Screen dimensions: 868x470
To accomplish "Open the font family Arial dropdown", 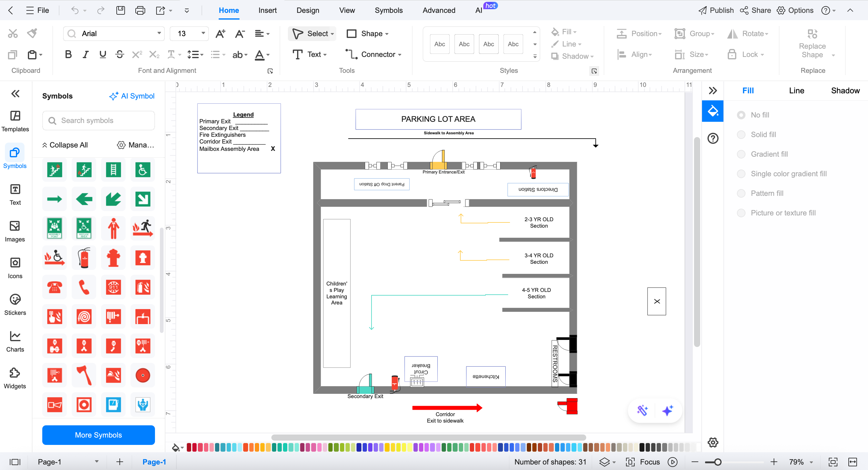I will [x=159, y=33].
